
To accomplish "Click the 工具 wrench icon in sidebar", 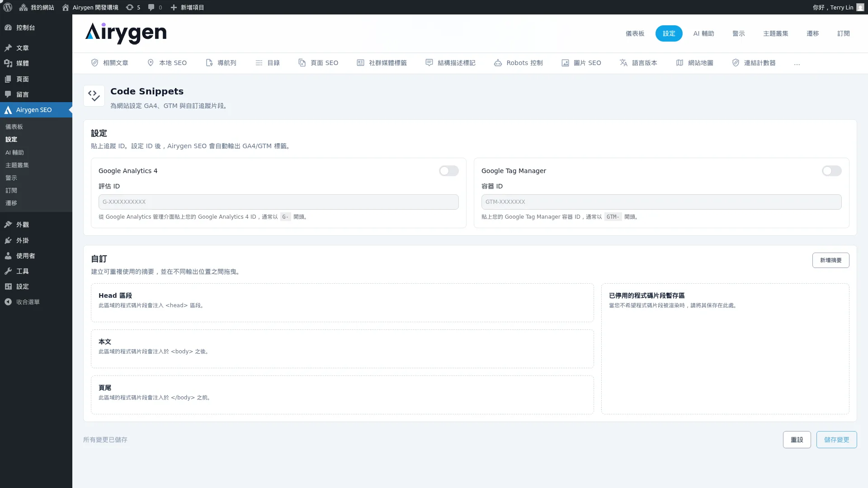I will pyautogui.click(x=8, y=271).
